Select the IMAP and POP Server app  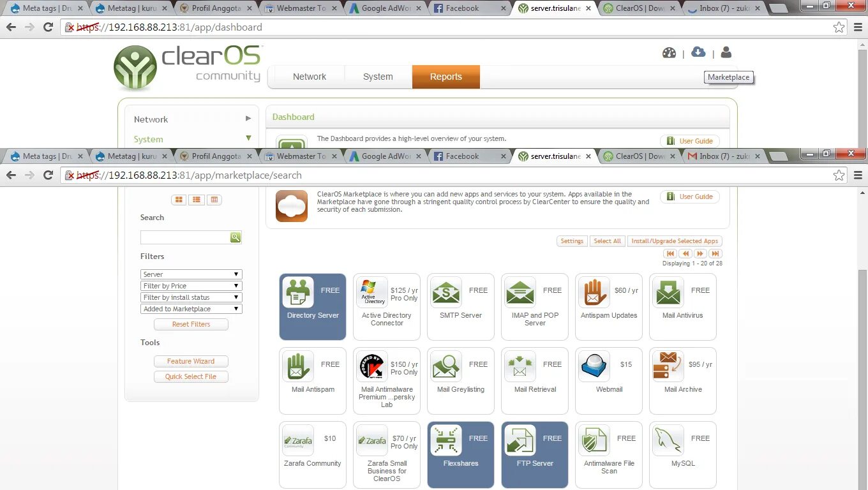point(535,307)
